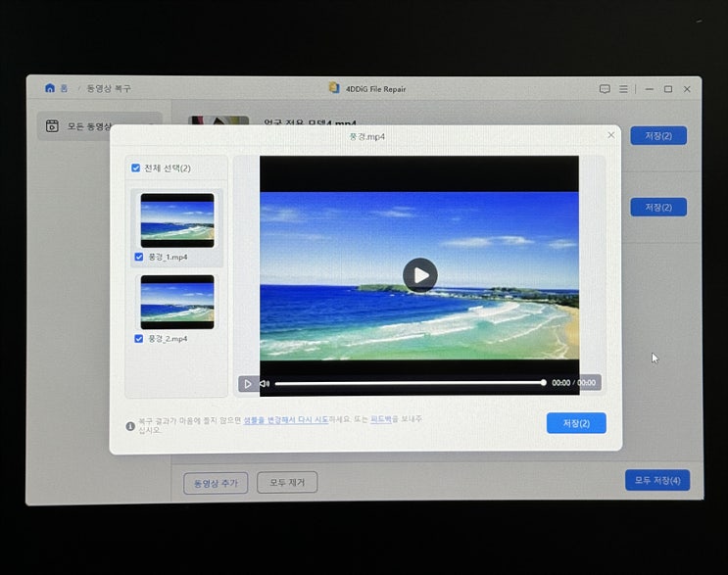Toggle the 전체 선택(2) checkbox

pyautogui.click(x=135, y=168)
